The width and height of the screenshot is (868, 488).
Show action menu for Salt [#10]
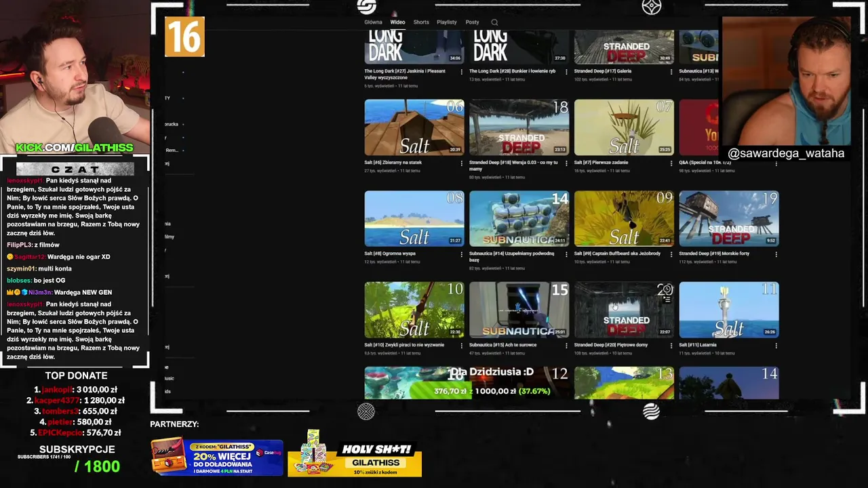(462, 346)
